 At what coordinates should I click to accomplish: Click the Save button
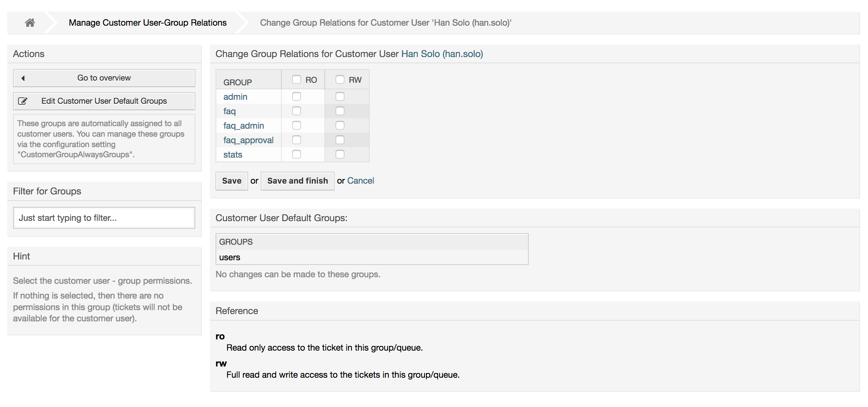(x=231, y=181)
